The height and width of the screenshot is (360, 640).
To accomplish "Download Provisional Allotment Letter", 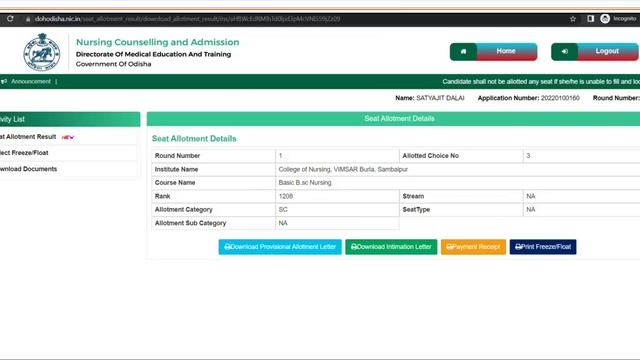I will (280, 247).
